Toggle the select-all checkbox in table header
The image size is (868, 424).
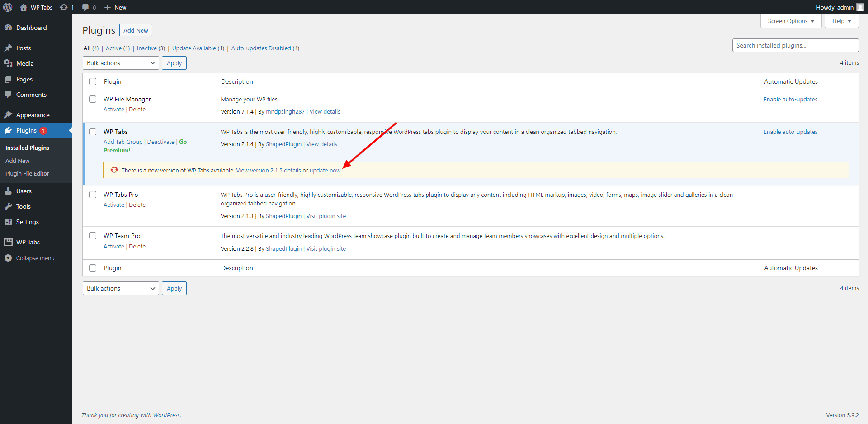click(x=93, y=81)
